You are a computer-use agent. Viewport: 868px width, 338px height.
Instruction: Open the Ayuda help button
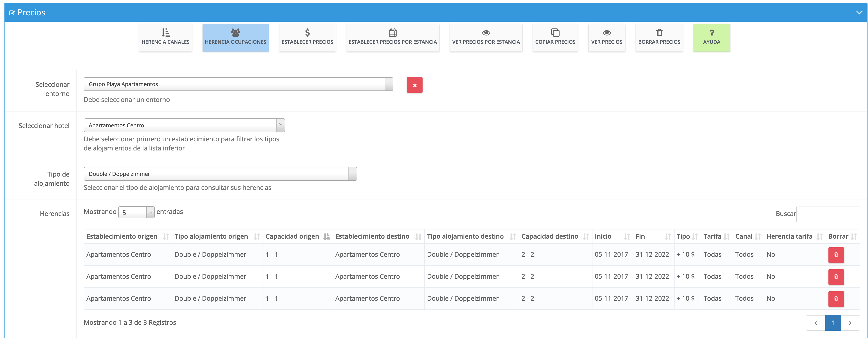(711, 38)
